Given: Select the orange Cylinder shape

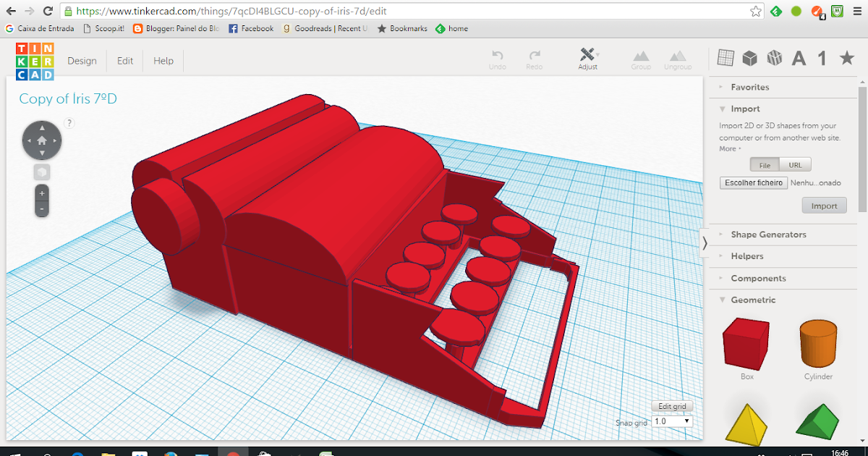Looking at the screenshot, I should [x=817, y=345].
